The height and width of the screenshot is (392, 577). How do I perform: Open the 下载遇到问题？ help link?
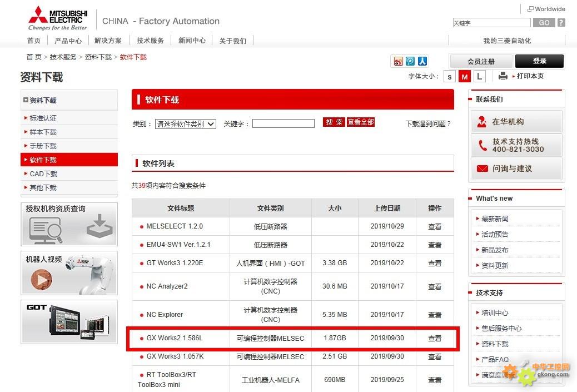429,123
